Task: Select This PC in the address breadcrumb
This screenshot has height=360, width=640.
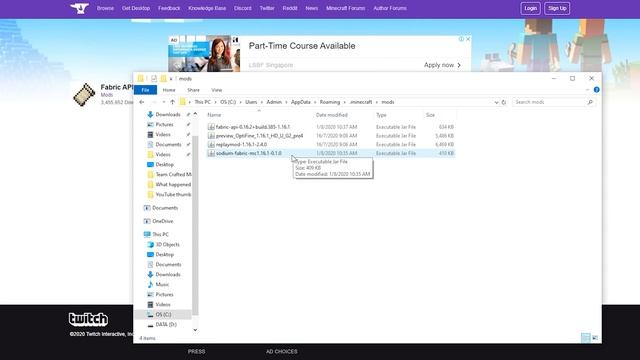Action: coord(202,102)
